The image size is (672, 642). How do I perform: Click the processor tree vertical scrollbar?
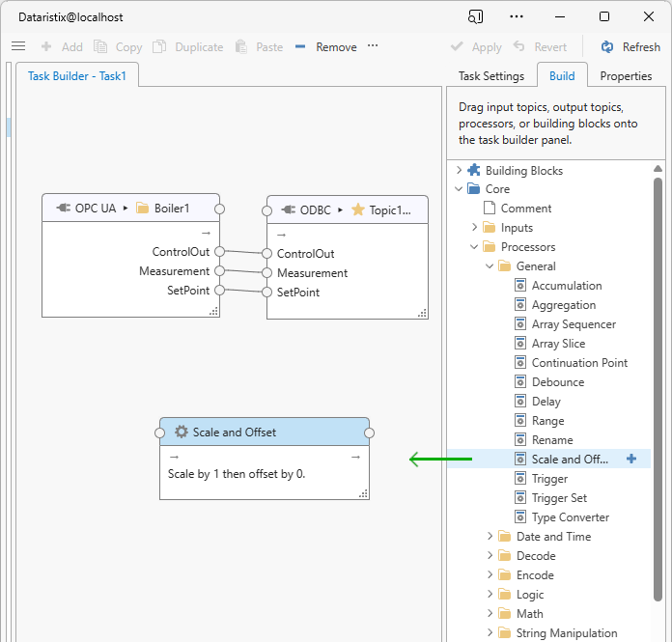658,386
